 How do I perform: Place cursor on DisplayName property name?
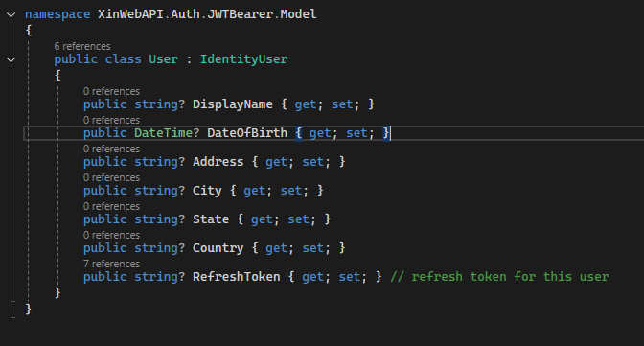pyautogui.click(x=233, y=104)
